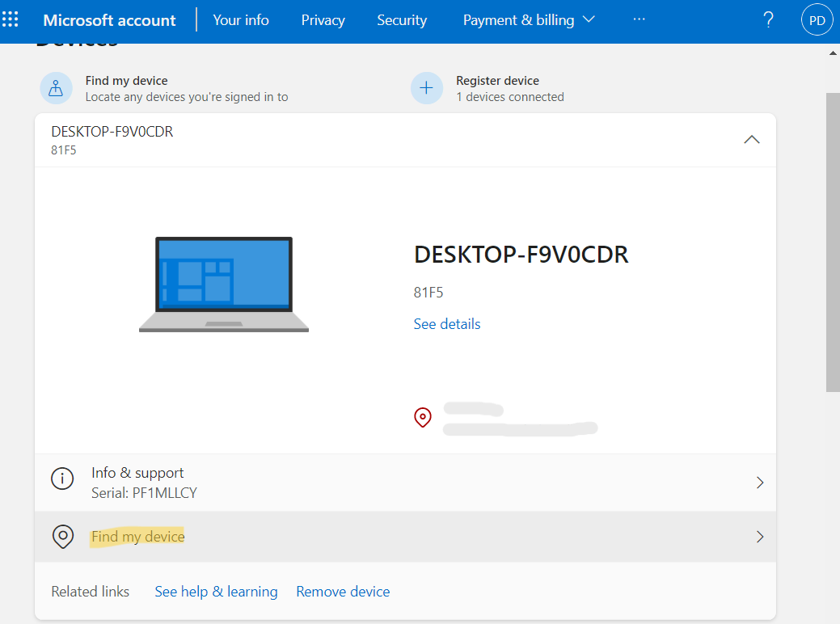
Task: Switch to the Security tab
Action: pyautogui.click(x=402, y=20)
